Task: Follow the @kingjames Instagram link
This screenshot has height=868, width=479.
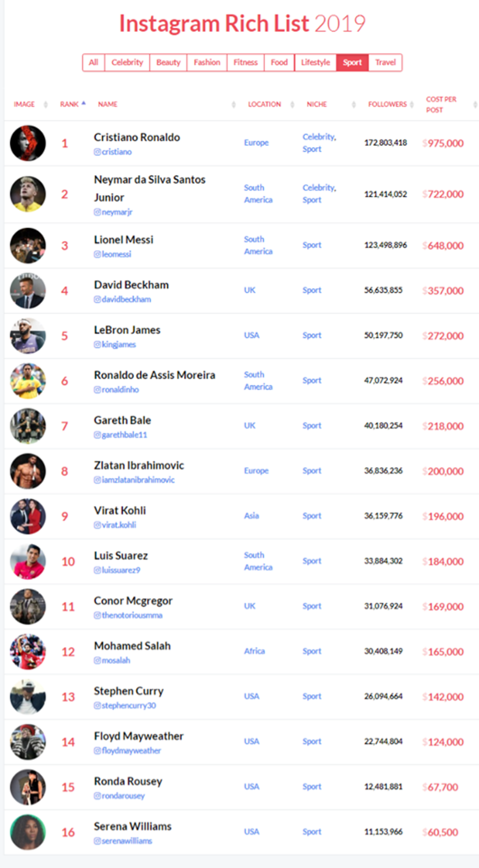Action: 115,345
